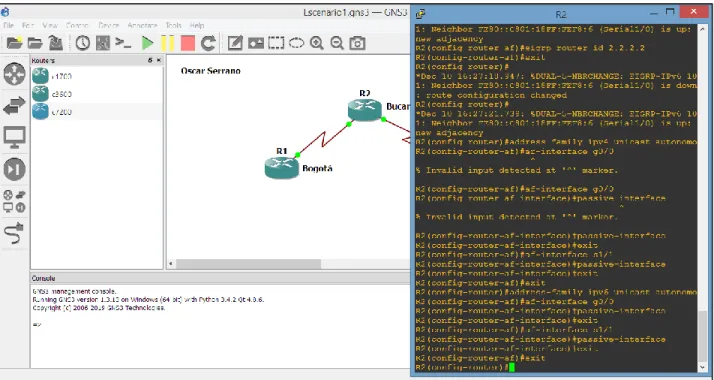Screen dimensions: 714x380
Task: Click the New blank project icon
Action: point(14,43)
